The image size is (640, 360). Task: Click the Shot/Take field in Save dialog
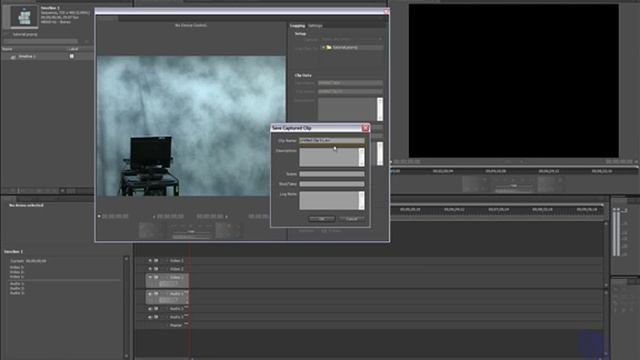[x=331, y=184]
